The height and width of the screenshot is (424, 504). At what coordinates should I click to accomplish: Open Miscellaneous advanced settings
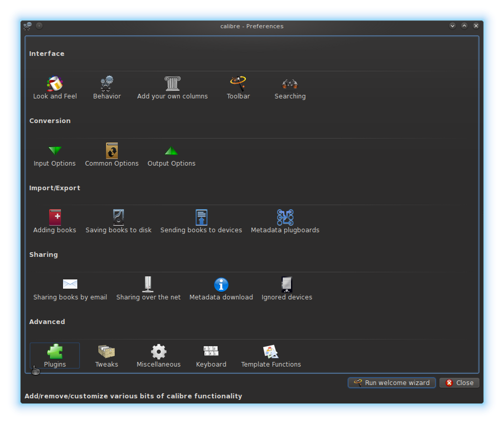pos(158,356)
